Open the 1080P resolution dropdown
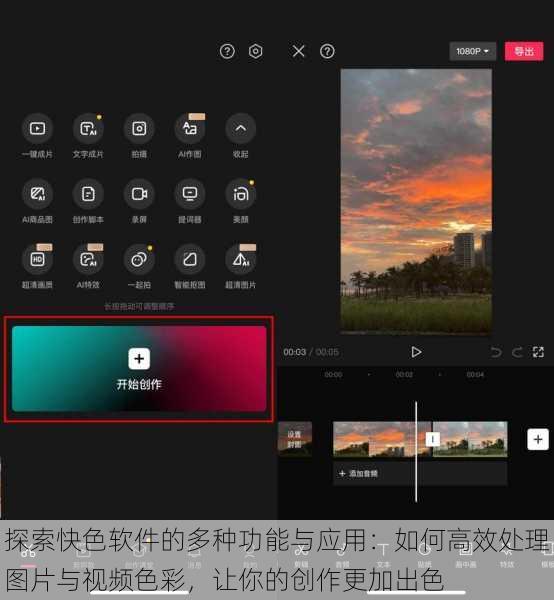The image size is (554, 600). point(473,51)
